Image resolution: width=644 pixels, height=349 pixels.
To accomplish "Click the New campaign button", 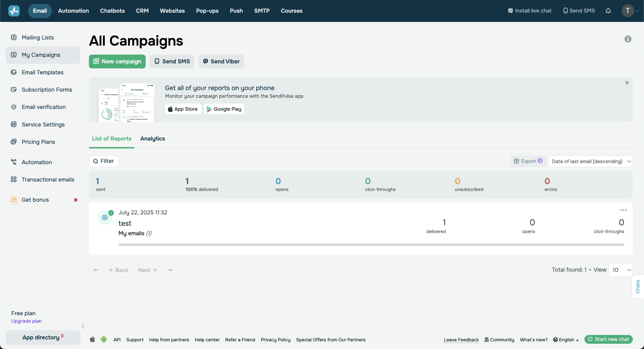I will coord(117,61).
